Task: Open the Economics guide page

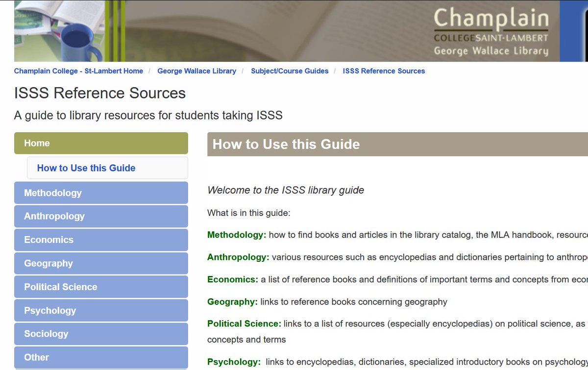Action: click(49, 240)
